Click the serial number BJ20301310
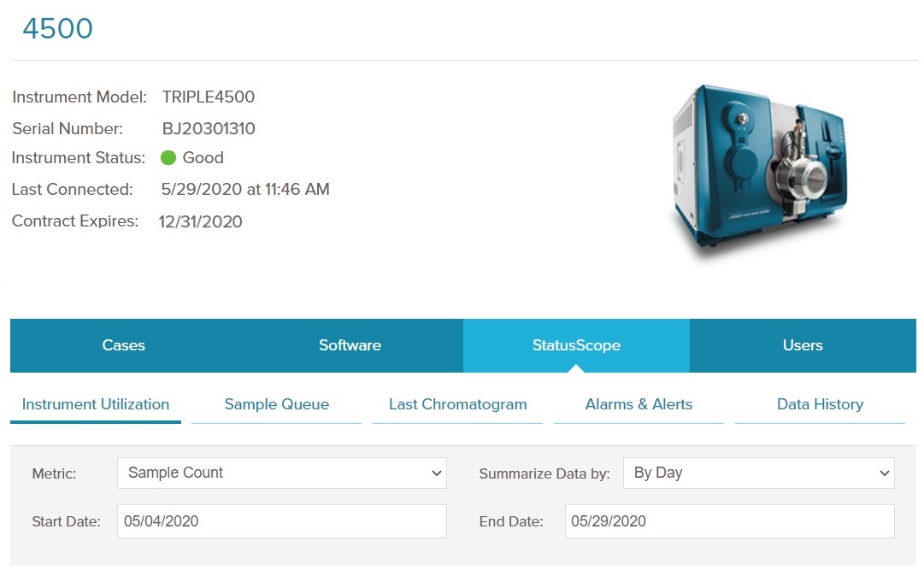The image size is (924, 582). (x=209, y=129)
